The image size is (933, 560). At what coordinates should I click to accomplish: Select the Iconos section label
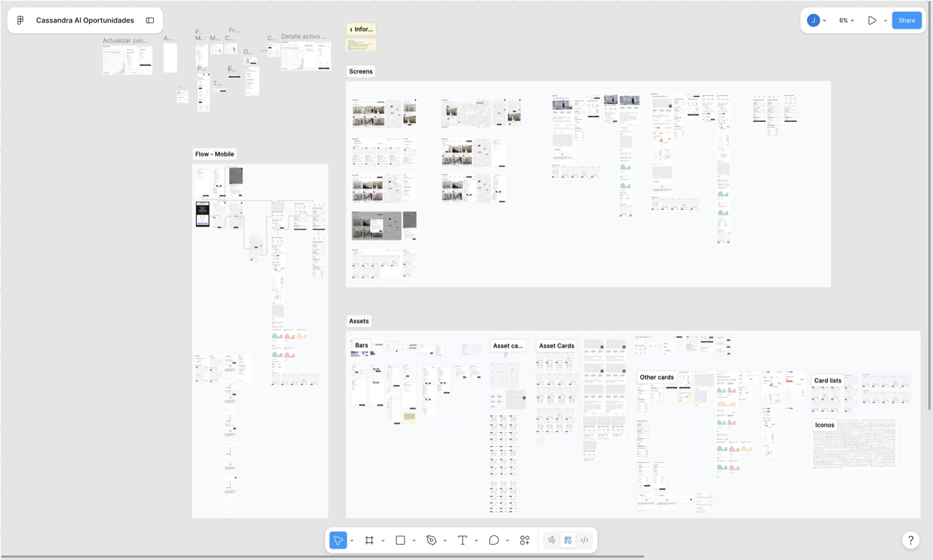(x=824, y=425)
